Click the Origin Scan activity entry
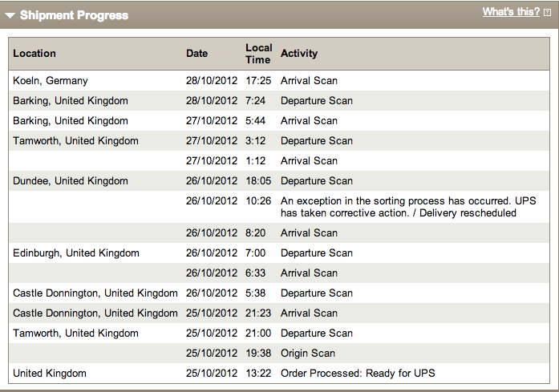Image resolution: width=559 pixels, height=392 pixels. [308, 354]
